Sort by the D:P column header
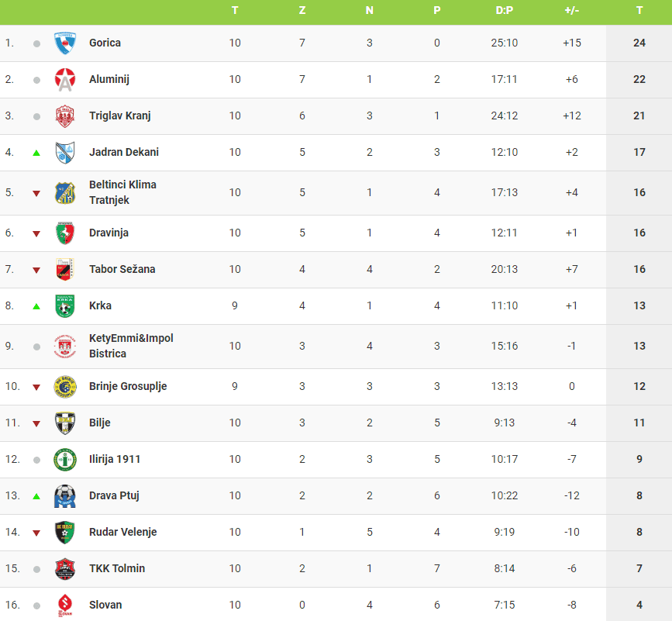This screenshot has width=672, height=621. coord(505,10)
